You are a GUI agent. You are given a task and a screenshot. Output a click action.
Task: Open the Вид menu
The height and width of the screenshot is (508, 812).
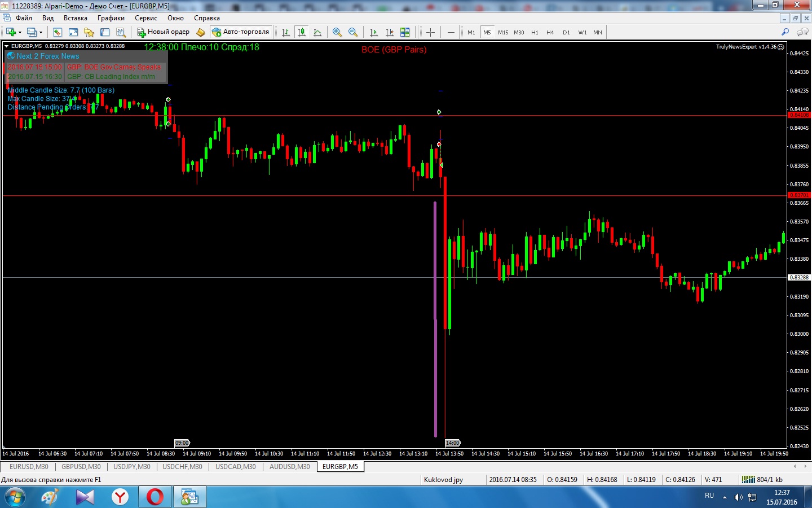tap(48, 18)
